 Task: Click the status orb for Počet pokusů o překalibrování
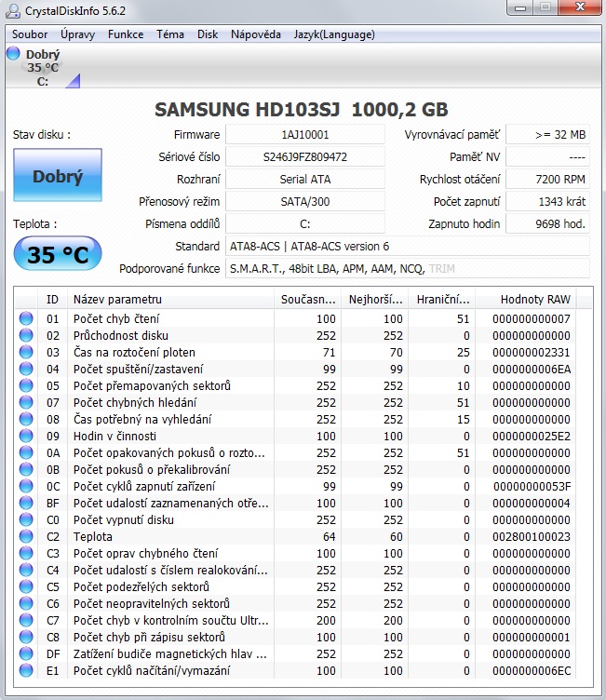click(x=26, y=469)
